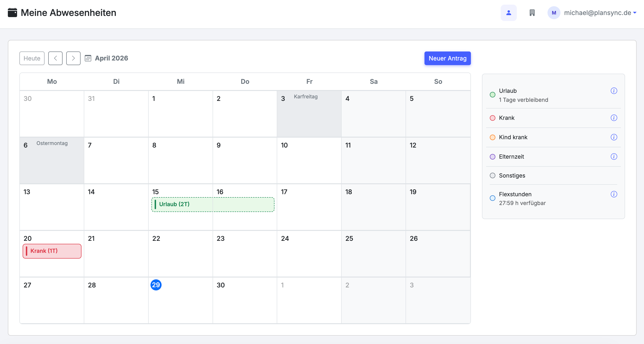
Task: Open the company building icon view
Action: pyautogui.click(x=532, y=13)
